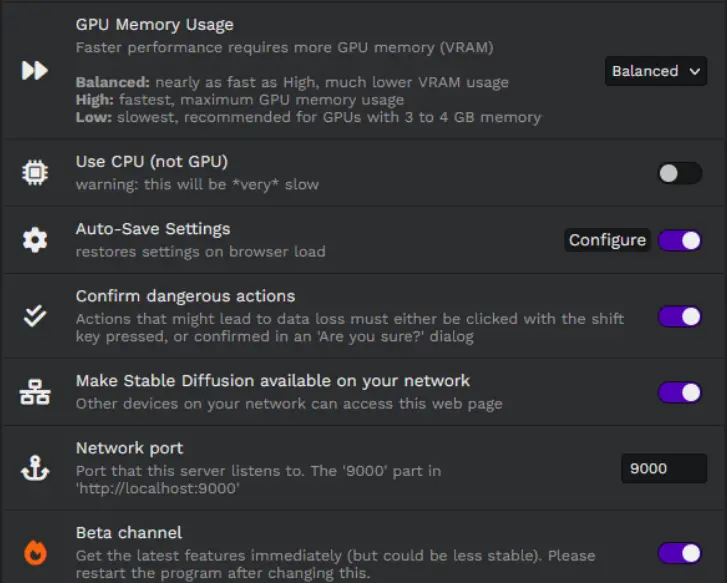
Task: Turn off the Auto-Save Settings toggle
Action: (680, 241)
